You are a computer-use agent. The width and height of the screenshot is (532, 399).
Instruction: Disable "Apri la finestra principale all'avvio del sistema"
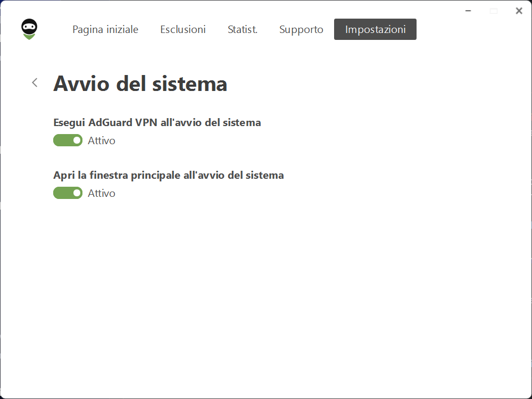(x=68, y=193)
